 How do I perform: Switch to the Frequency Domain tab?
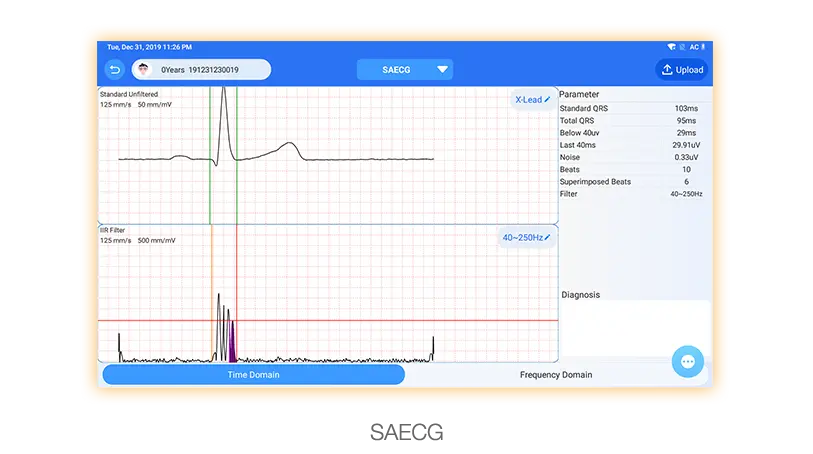(556, 375)
